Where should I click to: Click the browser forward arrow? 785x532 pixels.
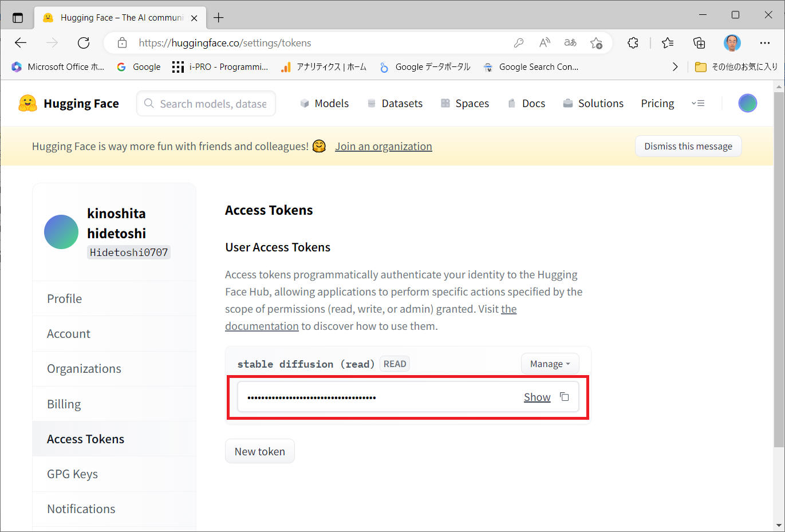coord(52,43)
